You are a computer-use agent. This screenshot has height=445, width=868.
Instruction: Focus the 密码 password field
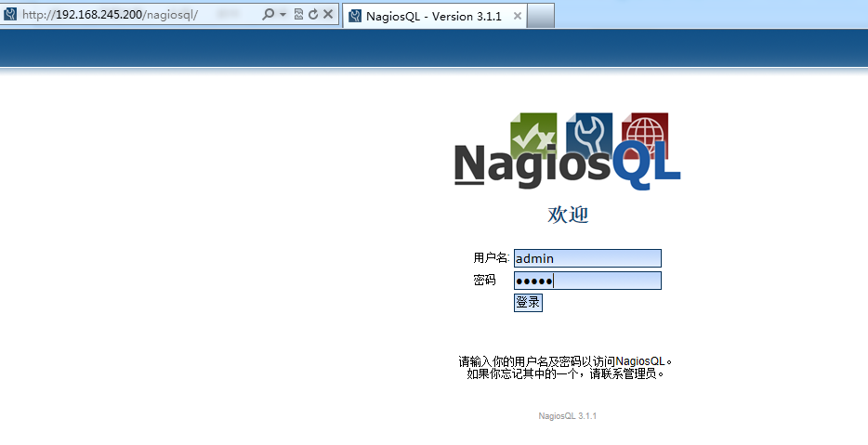coord(587,281)
